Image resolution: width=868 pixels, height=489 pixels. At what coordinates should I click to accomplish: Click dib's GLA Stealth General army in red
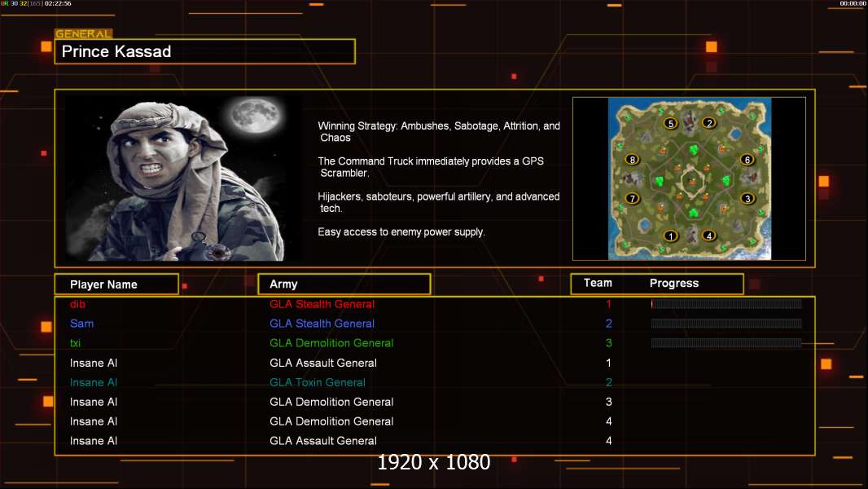coord(322,304)
